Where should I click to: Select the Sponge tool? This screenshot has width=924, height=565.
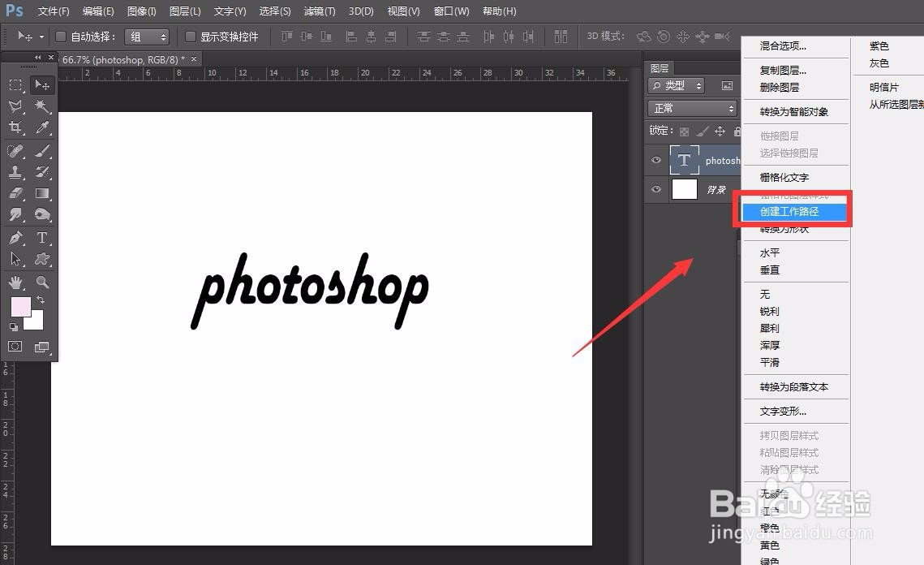click(x=42, y=214)
